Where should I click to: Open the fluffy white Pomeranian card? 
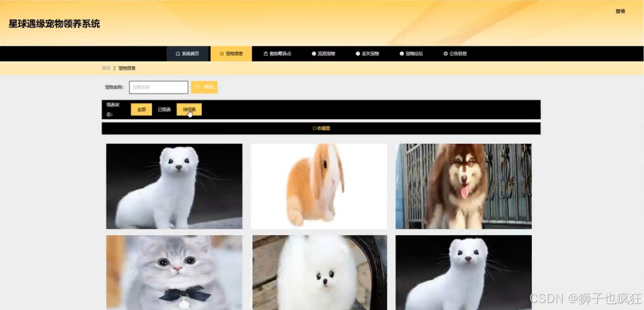319,272
